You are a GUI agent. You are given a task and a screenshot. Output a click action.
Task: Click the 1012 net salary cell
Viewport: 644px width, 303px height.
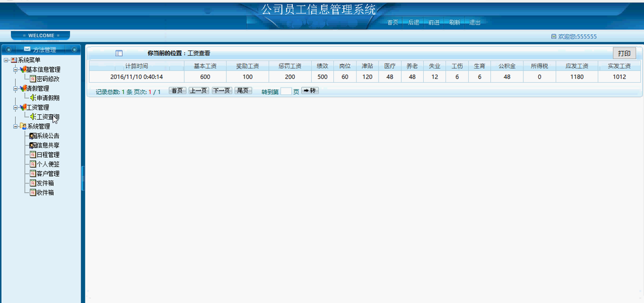point(620,76)
